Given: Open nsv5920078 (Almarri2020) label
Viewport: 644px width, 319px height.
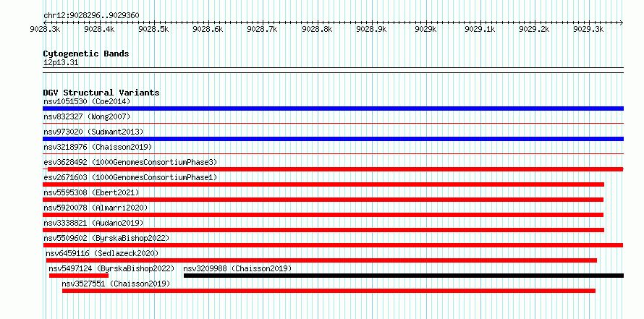Looking at the screenshot, I should [x=96, y=208].
